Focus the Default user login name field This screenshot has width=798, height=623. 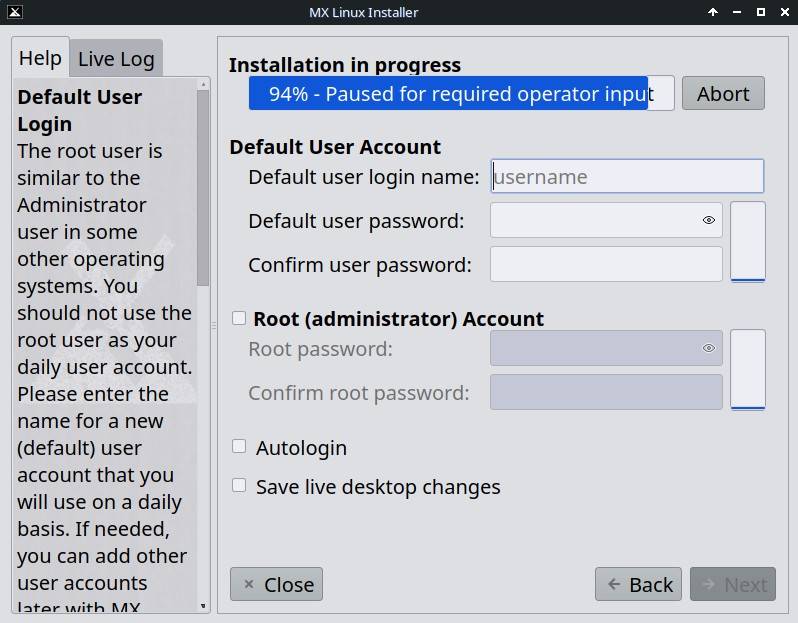pos(627,176)
